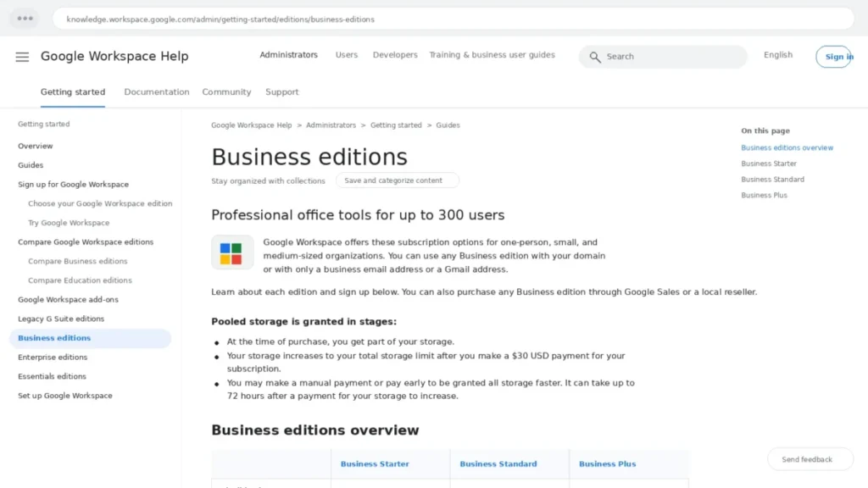
Task: Click the browser three-dots menu button
Action: point(25,19)
